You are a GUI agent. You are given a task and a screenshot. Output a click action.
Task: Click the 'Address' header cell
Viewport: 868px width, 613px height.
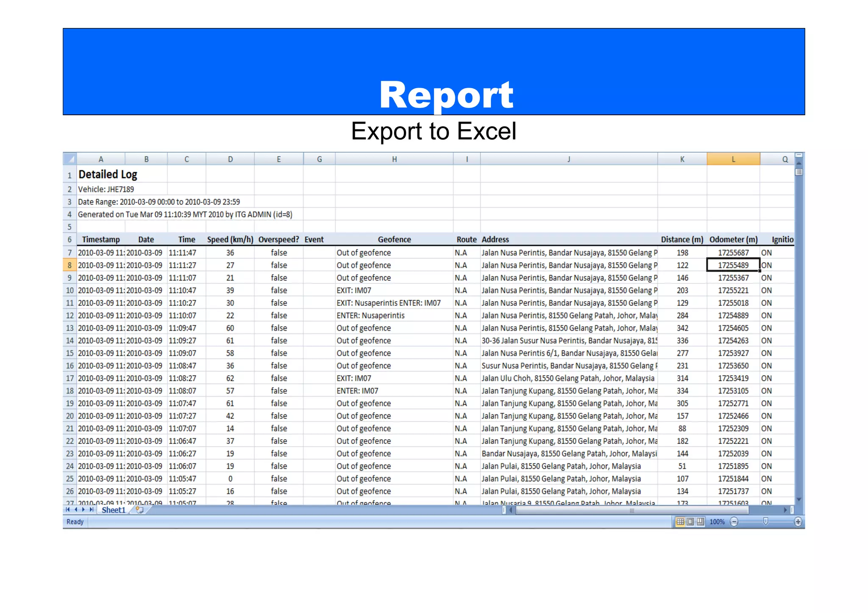(569, 239)
